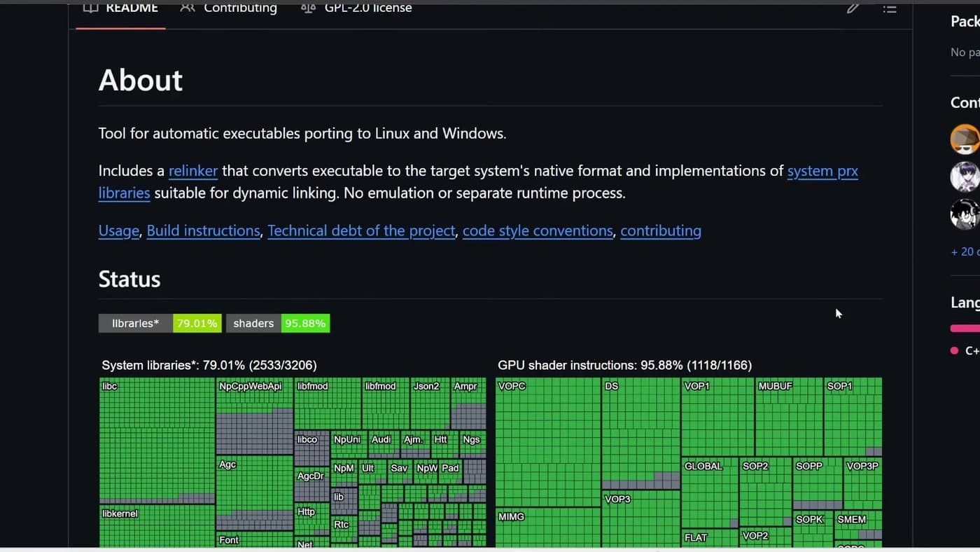
Task: Click the MUBUF shader treemap label
Action: (776, 386)
